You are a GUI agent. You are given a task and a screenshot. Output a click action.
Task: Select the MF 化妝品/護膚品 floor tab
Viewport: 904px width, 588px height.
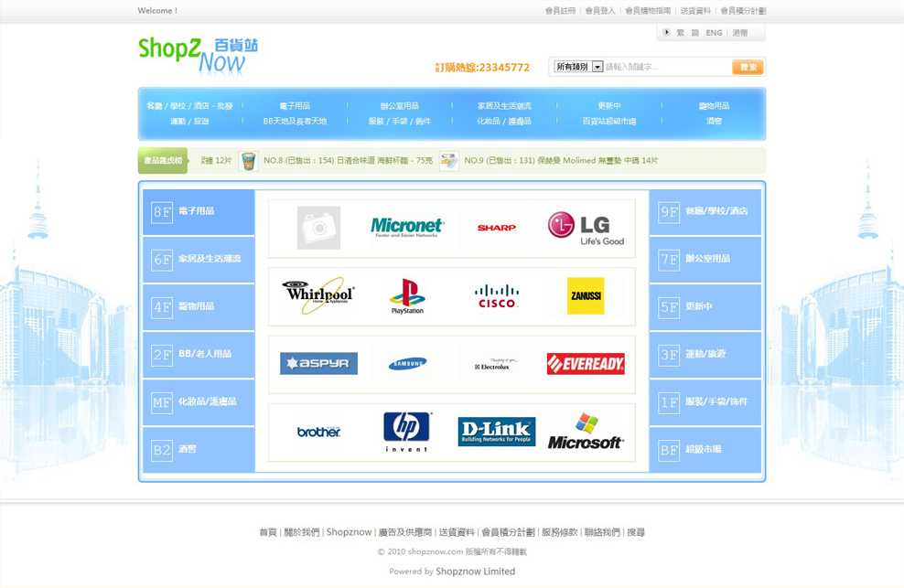(199, 402)
